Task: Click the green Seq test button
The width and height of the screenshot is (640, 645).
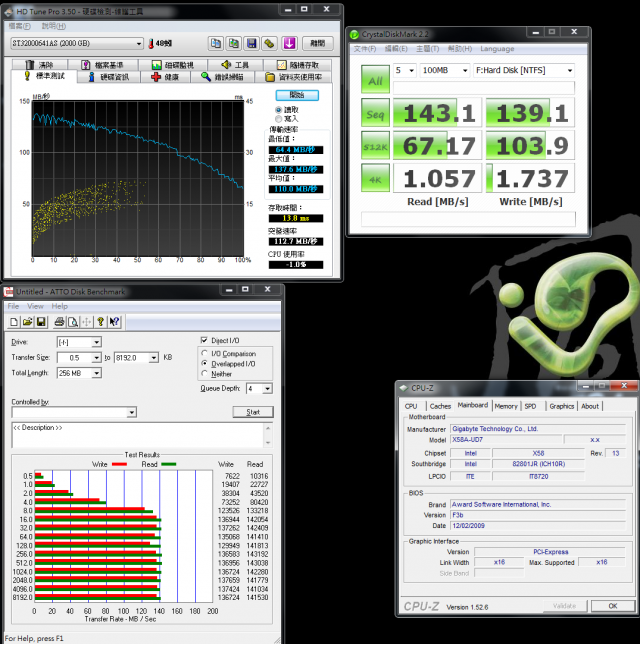Action: pyautogui.click(x=375, y=113)
